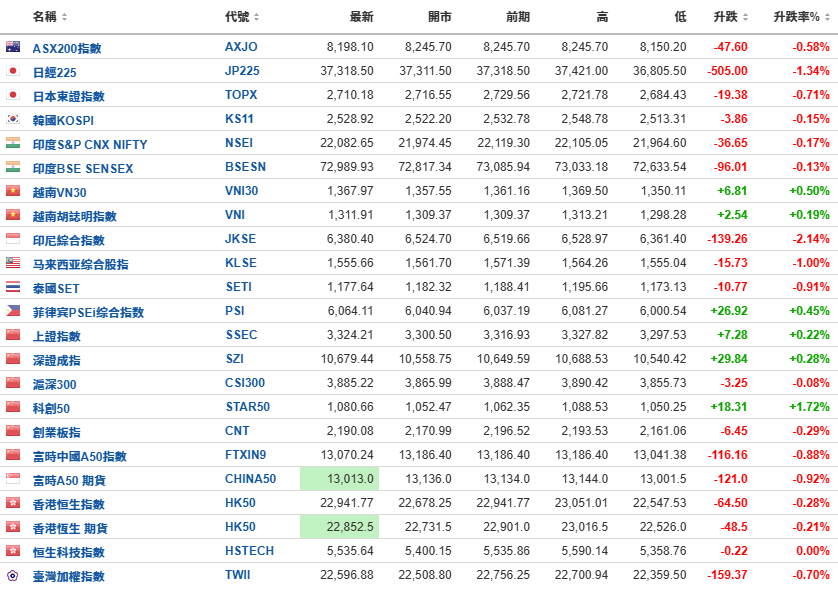Click the Hong Kong flag beside 香港恒生指數
The width and height of the screenshot is (838, 593).
13,503
